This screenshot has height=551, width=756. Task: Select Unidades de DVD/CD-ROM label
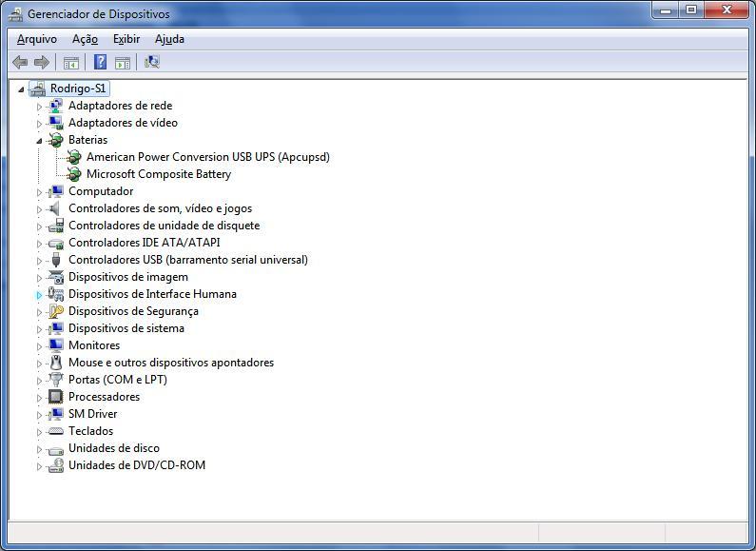coord(137,465)
